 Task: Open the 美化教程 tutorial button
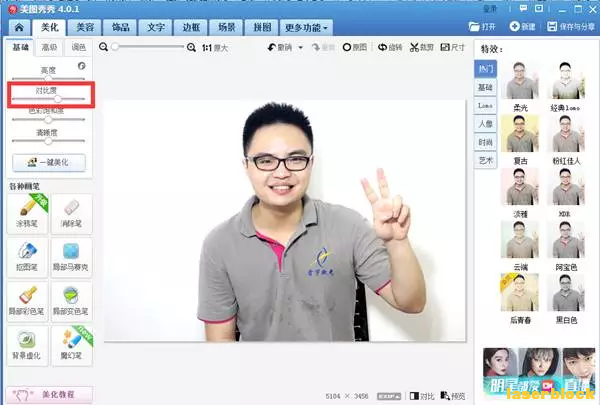click(49, 394)
